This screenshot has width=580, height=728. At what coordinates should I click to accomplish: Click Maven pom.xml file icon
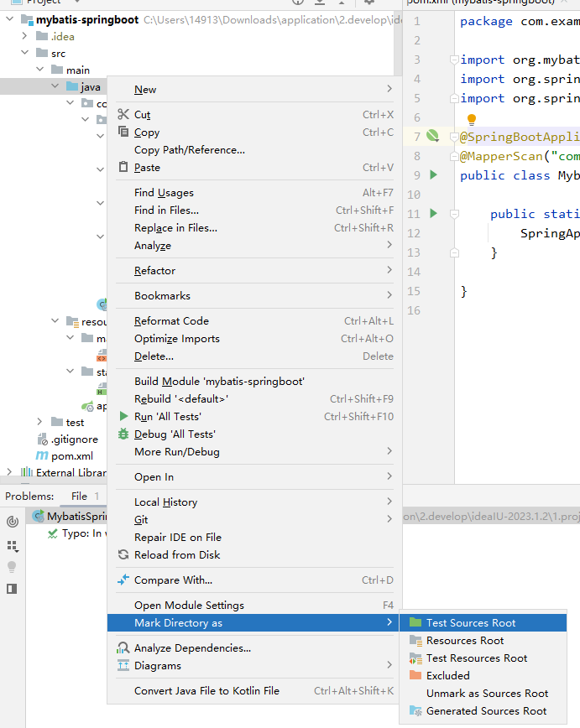pyautogui.click(x=42, y=455)
